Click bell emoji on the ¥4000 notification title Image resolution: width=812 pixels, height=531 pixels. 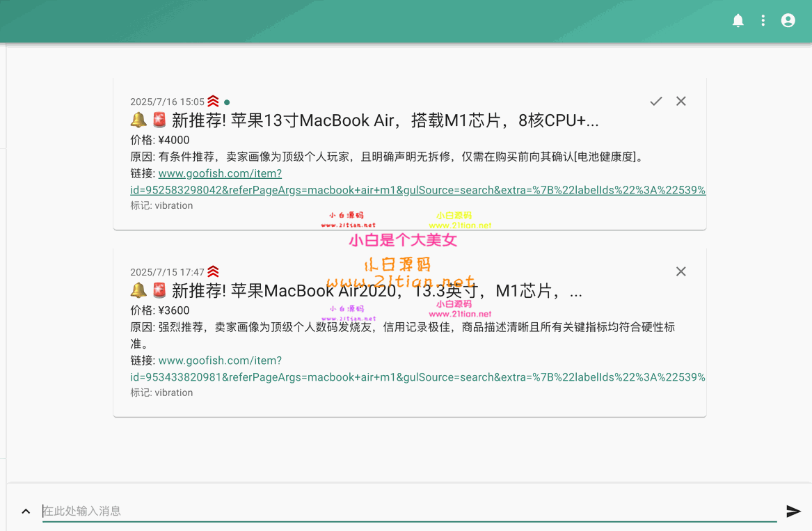pos(138,120)
